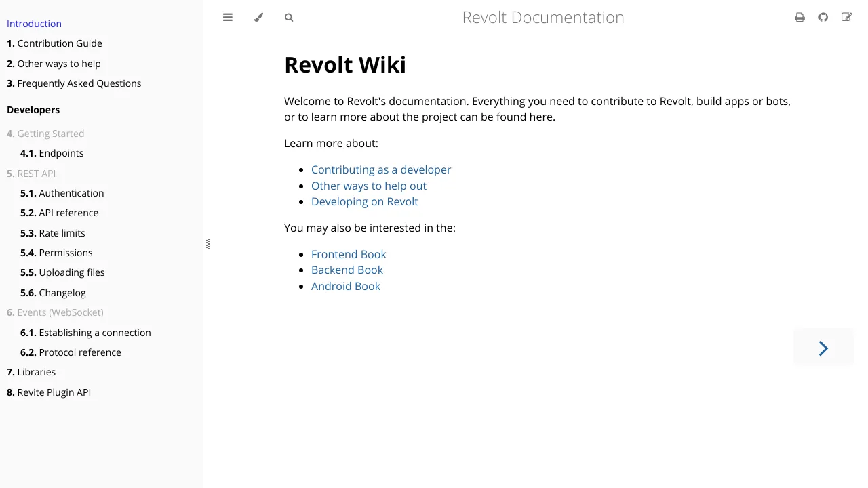Open 6.1 Establishing a connection page
The image size is (868, 488).
click(x=85, y=333)
